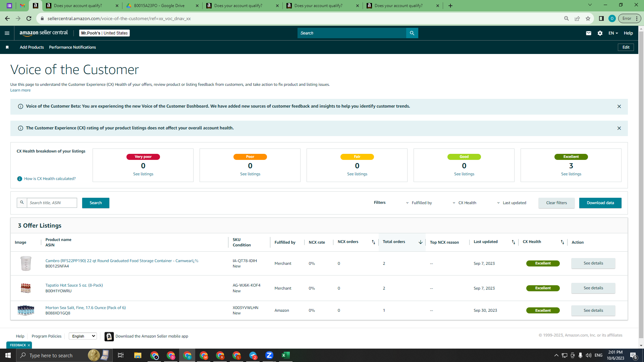The width and height of the screenshot is (644, 362).
Task: Open Excel from the taskbar
Action: pos(286,355)
